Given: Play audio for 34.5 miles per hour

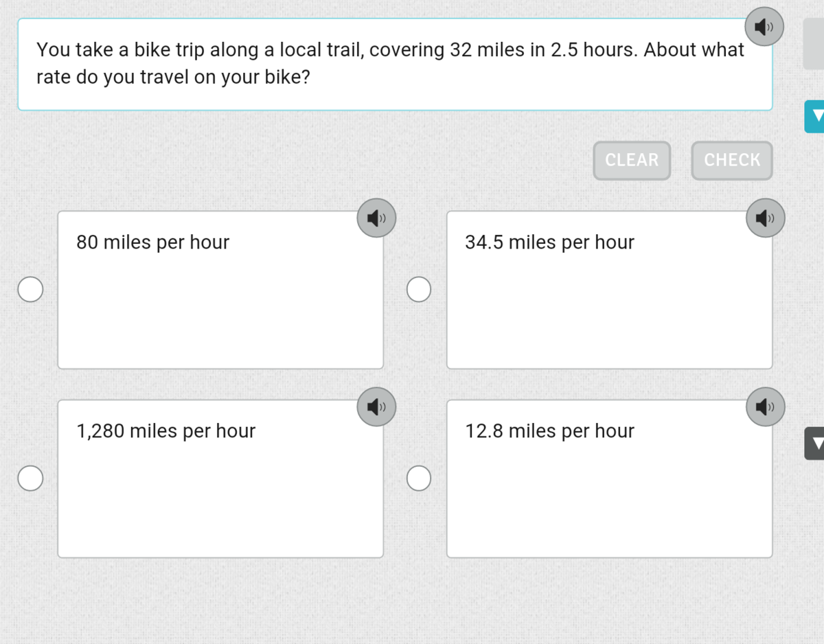Looking at the screenshot, I should pyautogui.click(x=765, y=218).
